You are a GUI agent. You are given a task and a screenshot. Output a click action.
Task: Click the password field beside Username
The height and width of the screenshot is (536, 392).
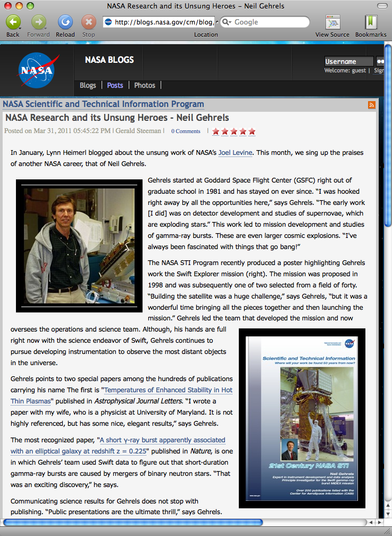click(380, 62)
